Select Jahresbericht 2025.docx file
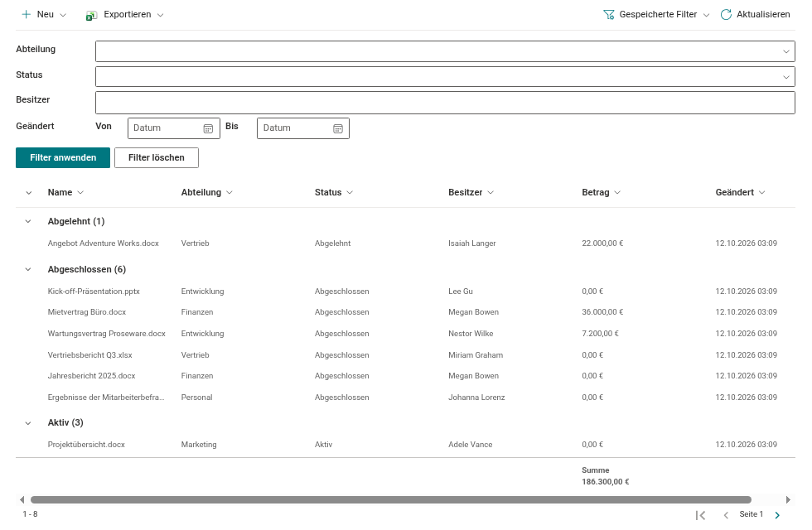The height and width of the screenshot is (530, 812). tap(92, 376)
